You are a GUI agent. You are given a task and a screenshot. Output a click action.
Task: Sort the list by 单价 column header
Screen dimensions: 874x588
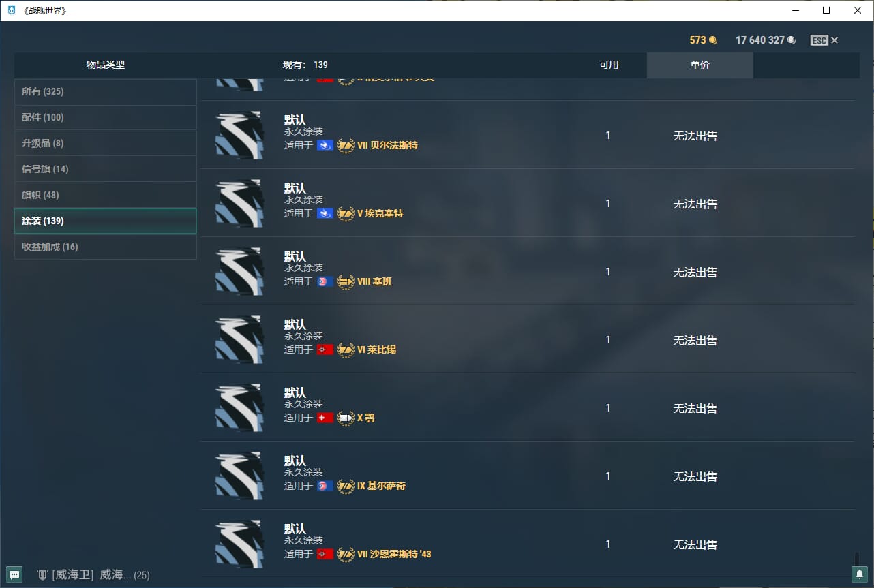click(699, 65)
